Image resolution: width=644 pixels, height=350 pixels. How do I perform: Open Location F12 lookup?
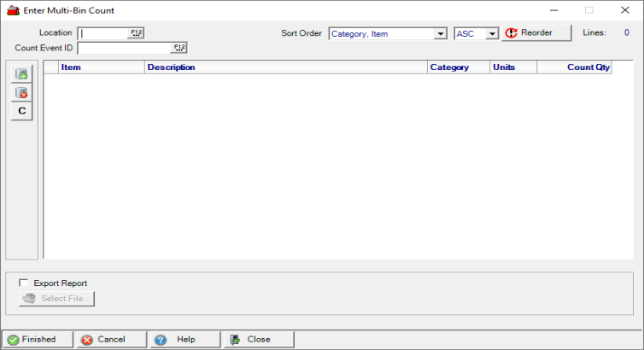[137, 32]
